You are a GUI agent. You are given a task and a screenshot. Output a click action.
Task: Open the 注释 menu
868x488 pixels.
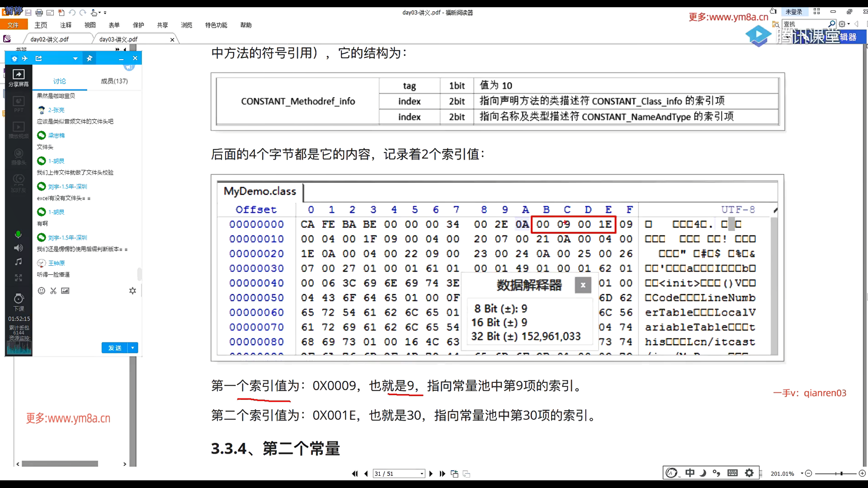click(66, 25)
